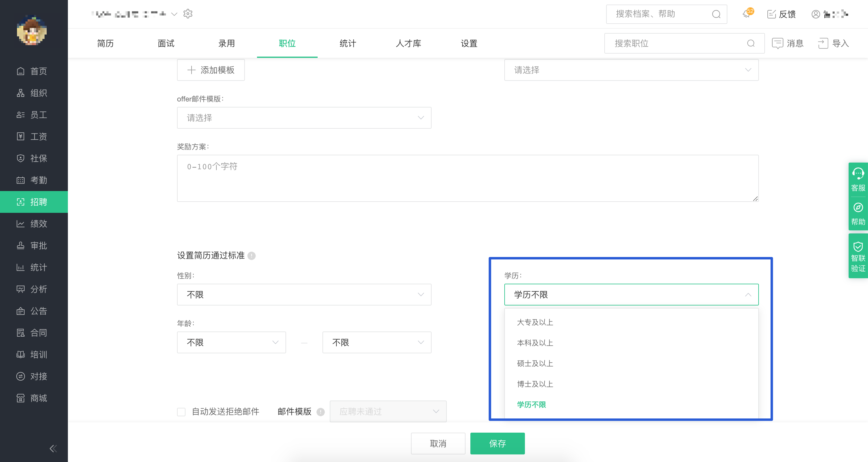
Task: Click the settings gear beside company name
Action: 188,14
